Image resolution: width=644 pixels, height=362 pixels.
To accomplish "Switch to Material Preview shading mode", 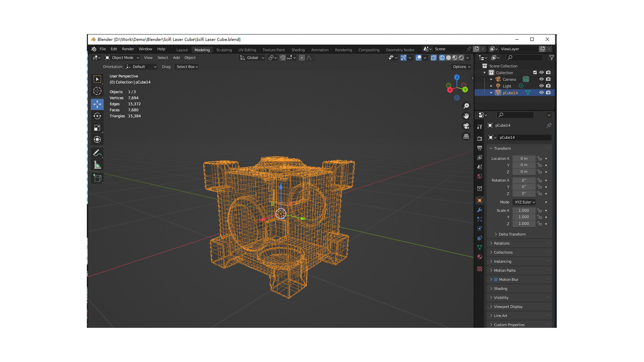I will [x=455, y=58].
